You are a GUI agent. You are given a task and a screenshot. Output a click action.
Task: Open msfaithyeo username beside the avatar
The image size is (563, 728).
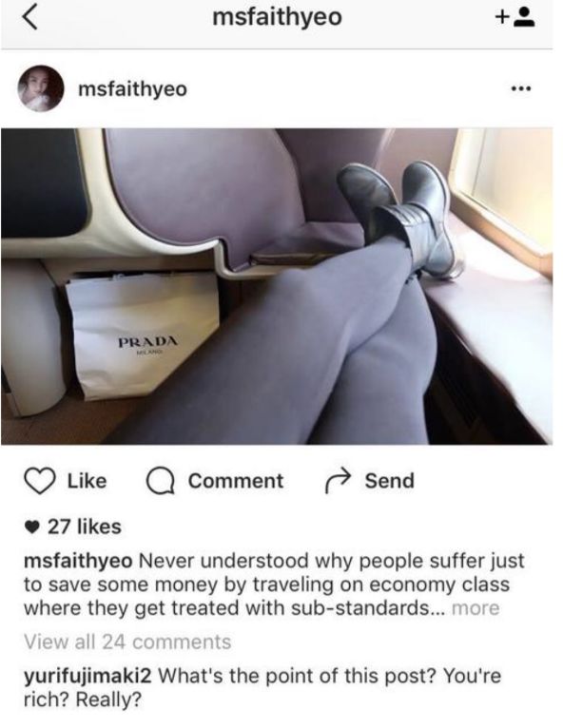(133, 88)
